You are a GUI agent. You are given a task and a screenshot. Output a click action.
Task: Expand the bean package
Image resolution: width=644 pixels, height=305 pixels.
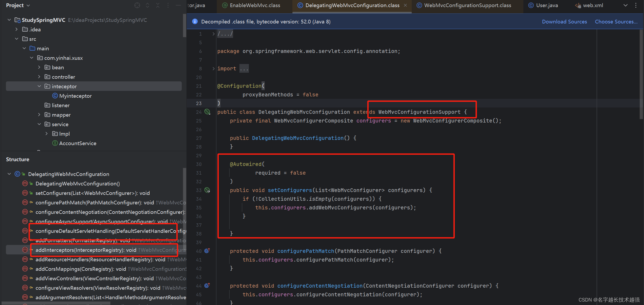pyautogui.click(x=39, y=67)
